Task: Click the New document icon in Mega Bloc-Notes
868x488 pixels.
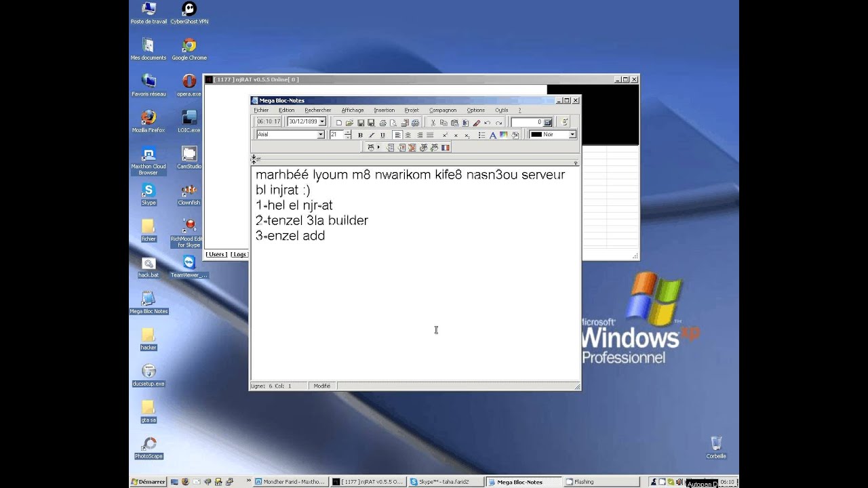Action: coord(339,123)
